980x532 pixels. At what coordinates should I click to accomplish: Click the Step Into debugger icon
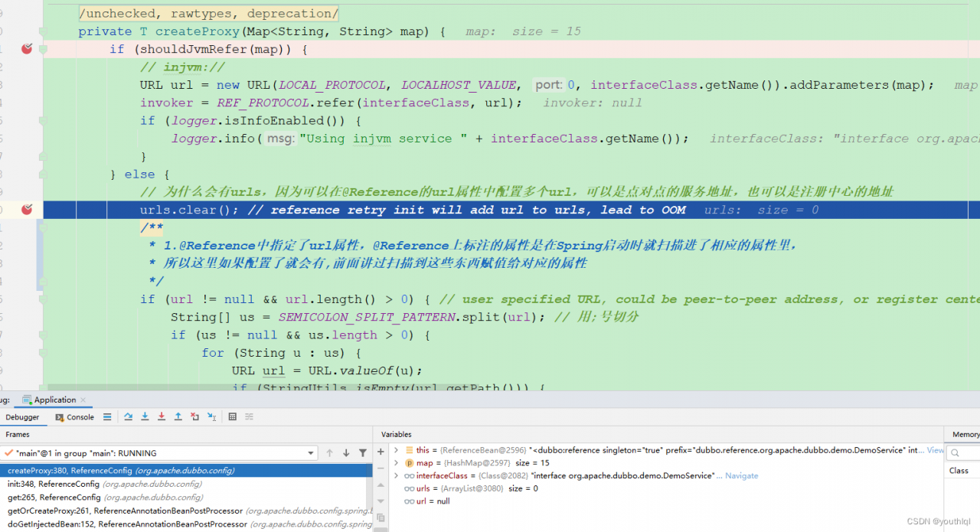(x=145, y=417)
